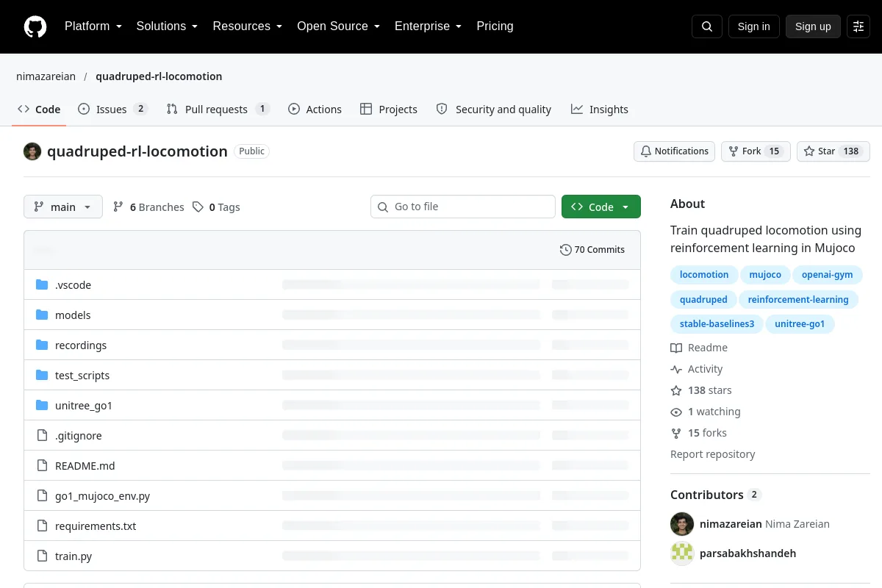The image size is (882, 588).
Task: Open appearance settings icon in header
Action: pyautogui.click(x=858, y=26)
